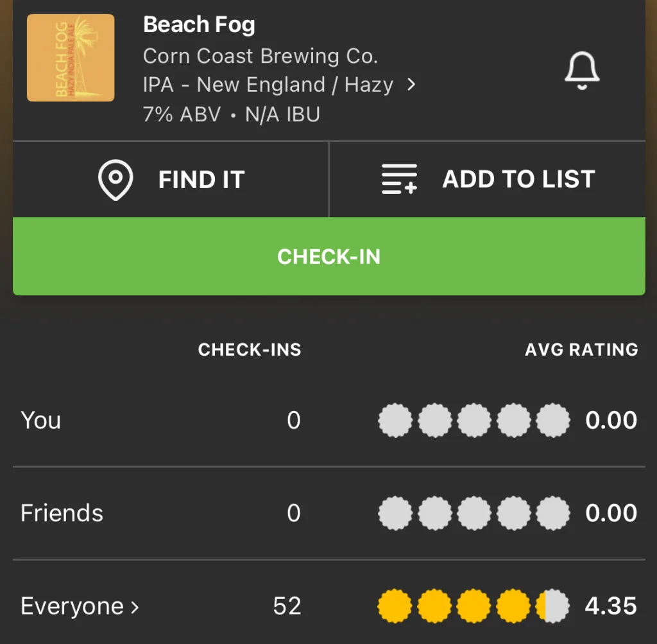Open the Everyone row showing 52 check-ins
This screenshot has width=657, height=644.
pos(287,607)
